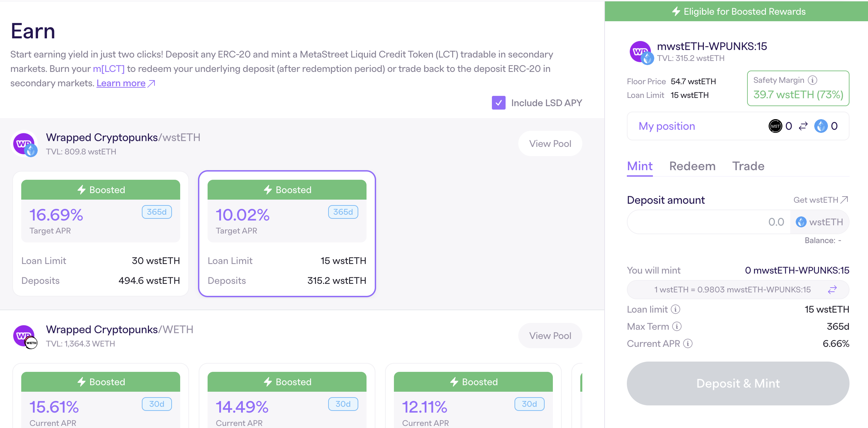Focus the Deposit amount input field
This screenshot has width=868, height=428.
pyautogui.click(x=708, y=222)
